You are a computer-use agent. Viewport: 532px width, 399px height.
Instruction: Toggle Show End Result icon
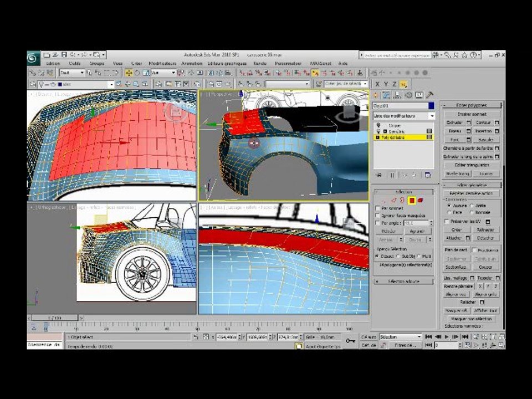pos(392,175)
